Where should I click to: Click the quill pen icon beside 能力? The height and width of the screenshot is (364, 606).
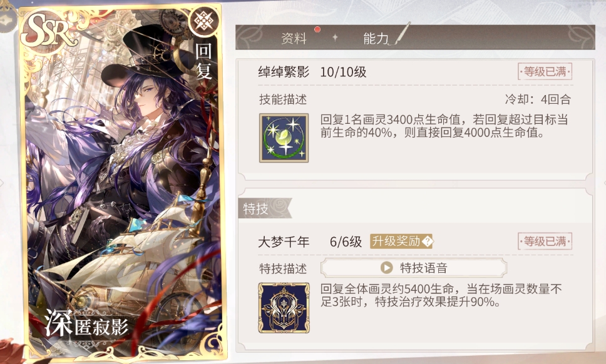click(399, 34)
